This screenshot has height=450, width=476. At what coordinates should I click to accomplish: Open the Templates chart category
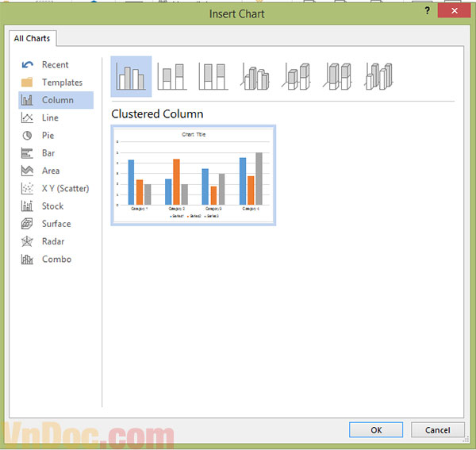click(61, 83)
